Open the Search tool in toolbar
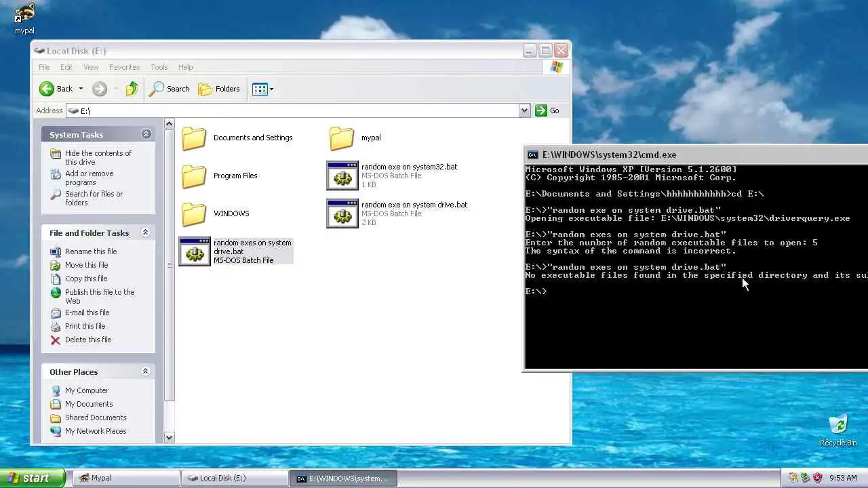The height and width of the screenshot is (488, 868). click(x=170, y=89)
